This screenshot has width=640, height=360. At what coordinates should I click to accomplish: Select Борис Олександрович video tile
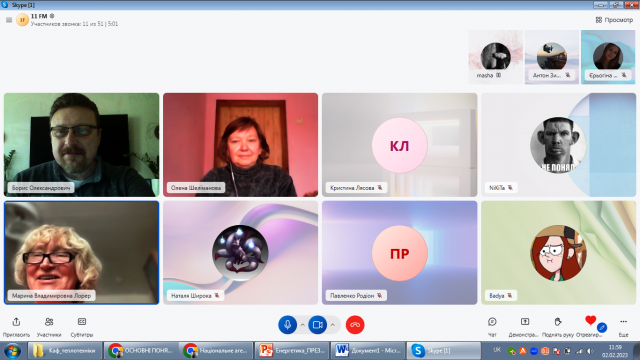[x=82, y=145]
